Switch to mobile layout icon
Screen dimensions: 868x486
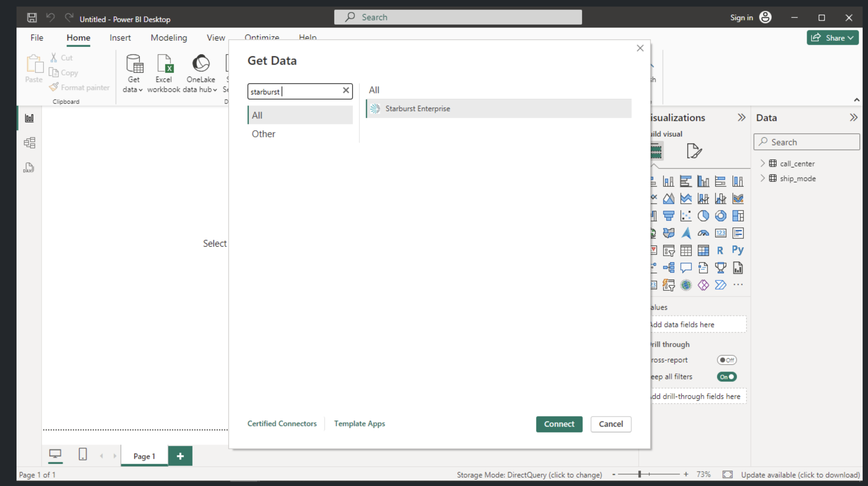83,455
